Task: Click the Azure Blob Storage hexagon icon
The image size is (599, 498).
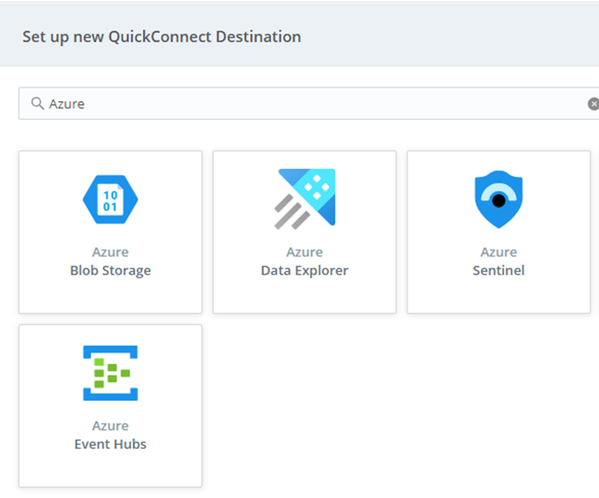Action: (110, 199)
